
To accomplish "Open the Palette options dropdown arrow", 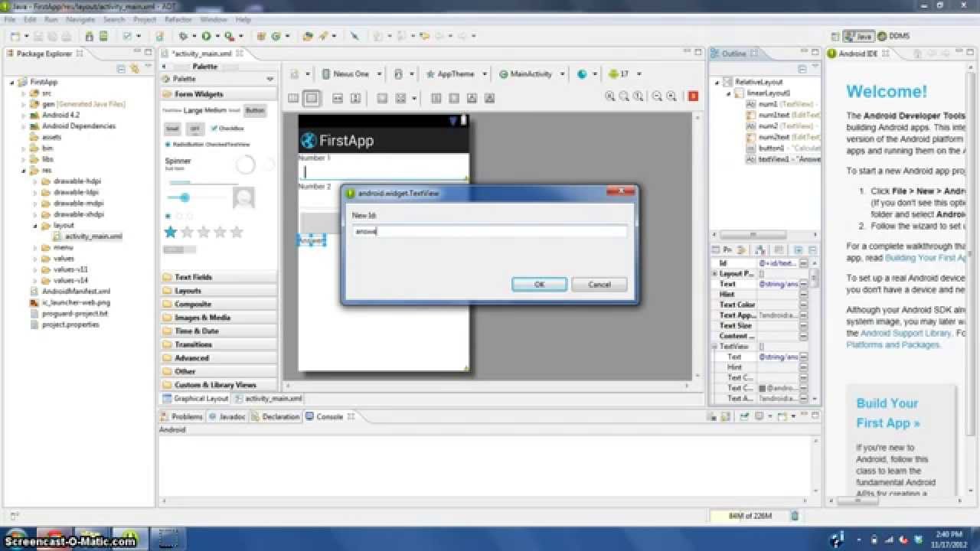I will point(269,79).
